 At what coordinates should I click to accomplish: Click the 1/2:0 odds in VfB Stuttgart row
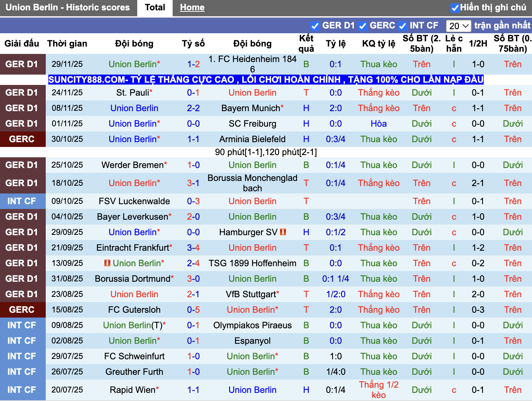point(336,294)
